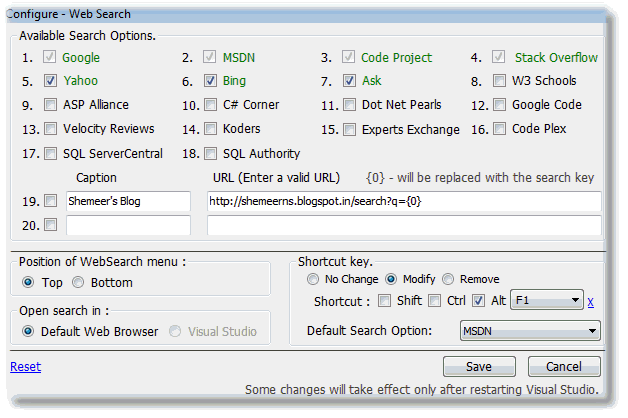Select Top menu position
The height and width of the screenshot is (418, 628).
(28, 282)
